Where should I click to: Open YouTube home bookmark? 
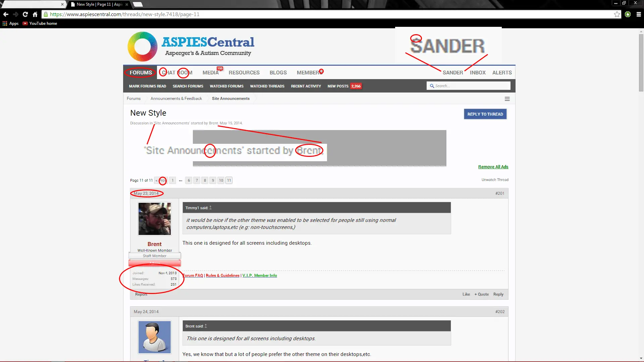click(40, 23)
